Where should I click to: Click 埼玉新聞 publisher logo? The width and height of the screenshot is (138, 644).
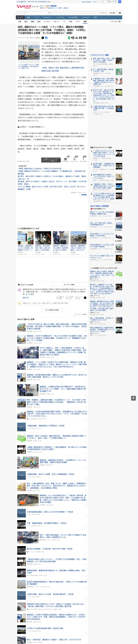[x=77, y=38]
